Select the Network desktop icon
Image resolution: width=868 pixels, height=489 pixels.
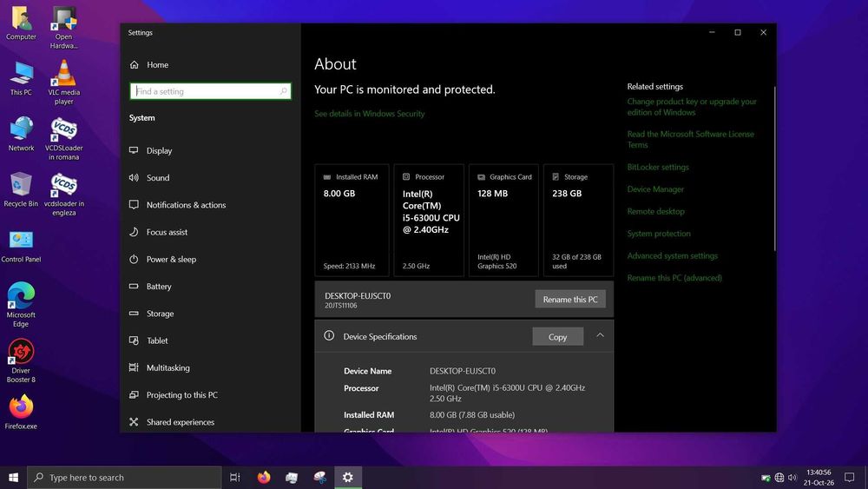point(21,134)
